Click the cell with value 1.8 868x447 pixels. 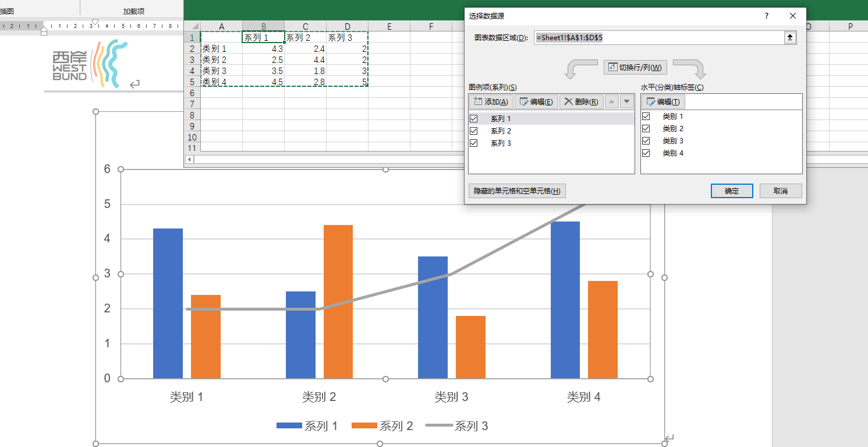305,71
